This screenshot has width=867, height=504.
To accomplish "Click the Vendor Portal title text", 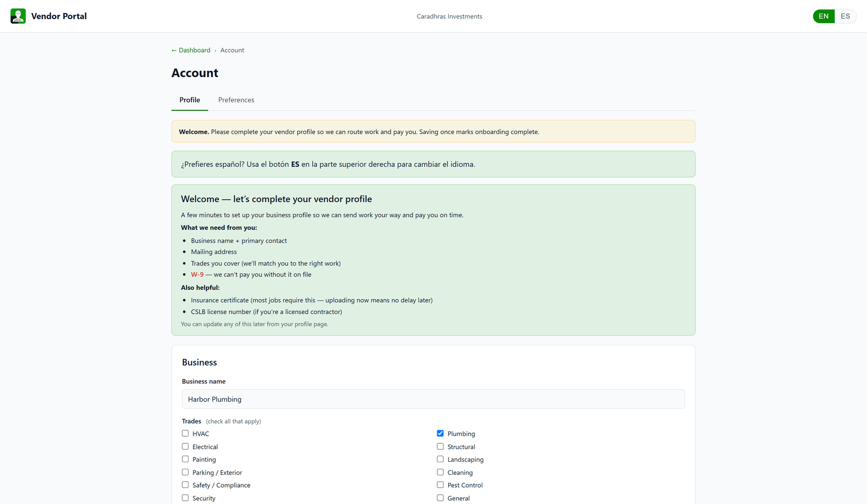I will [59, 16].
